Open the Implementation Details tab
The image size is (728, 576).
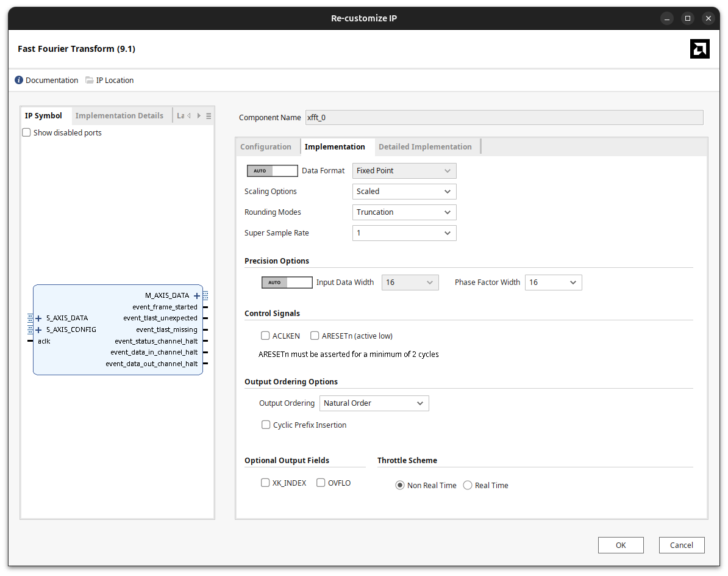coord(120,116)
